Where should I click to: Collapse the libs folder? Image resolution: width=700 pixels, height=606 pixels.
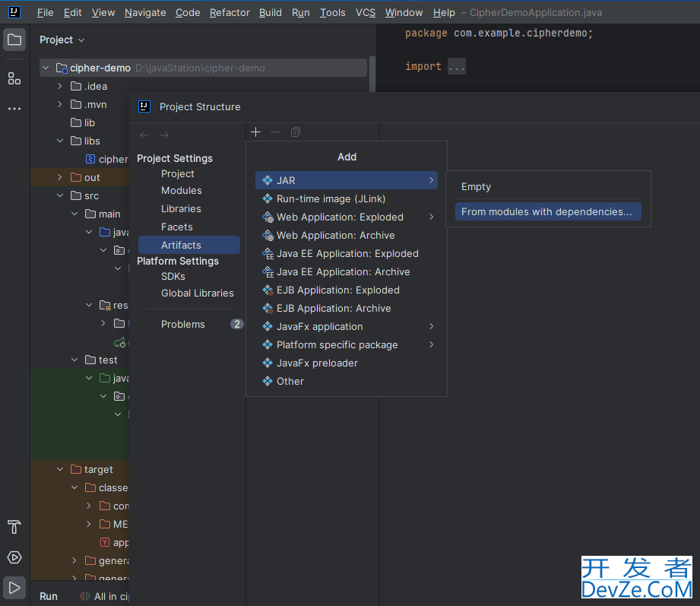(60, 141)
